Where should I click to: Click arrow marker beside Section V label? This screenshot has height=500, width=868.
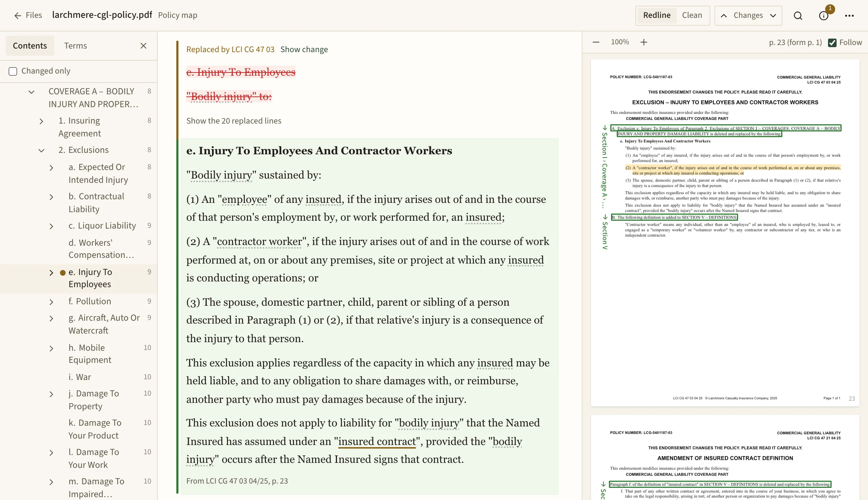tap(605, 217)
